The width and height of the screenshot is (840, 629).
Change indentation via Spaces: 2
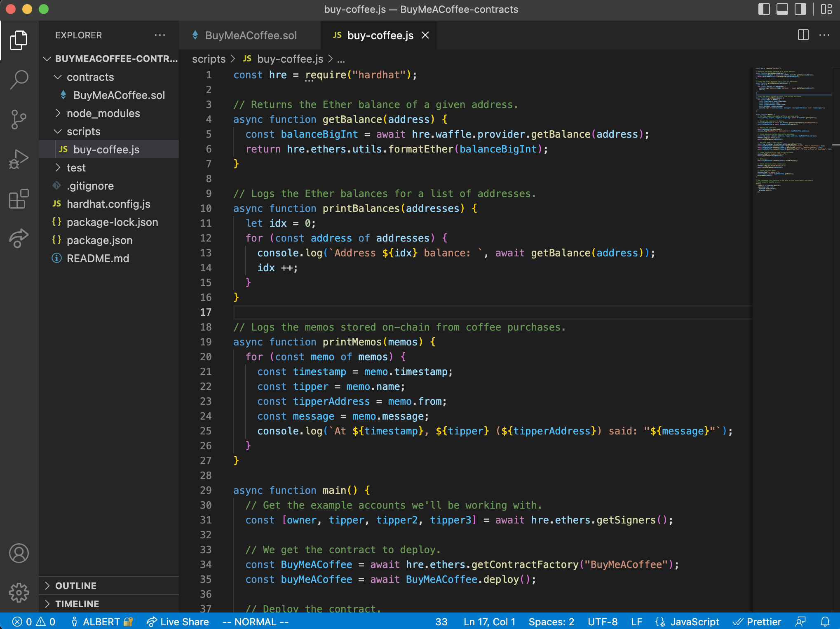click(551, 622)
